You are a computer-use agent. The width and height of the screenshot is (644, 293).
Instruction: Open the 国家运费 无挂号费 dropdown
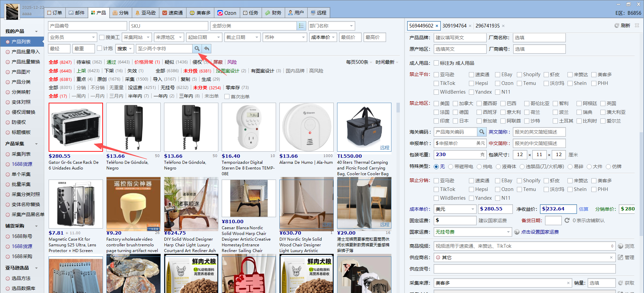[x=508, y=232]
